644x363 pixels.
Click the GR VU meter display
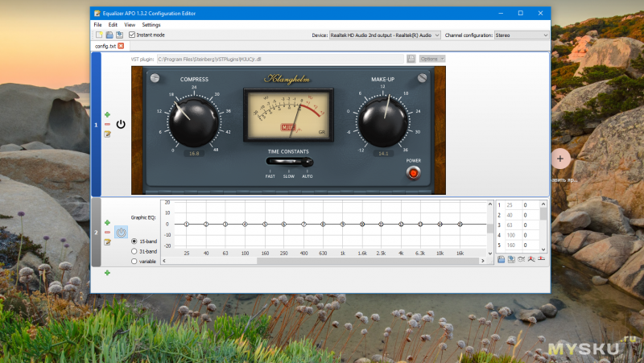pyautogui.click(x=288, y=115)
